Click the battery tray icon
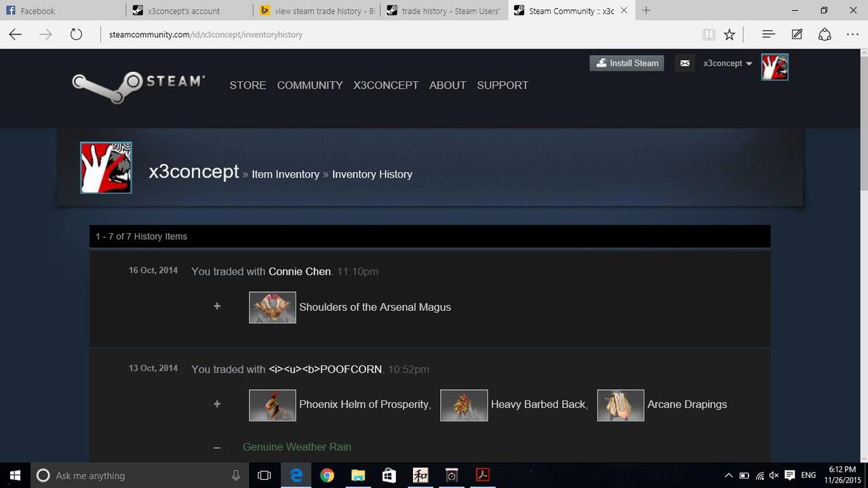This screenshot has width=868, height=488. (744, 475)
